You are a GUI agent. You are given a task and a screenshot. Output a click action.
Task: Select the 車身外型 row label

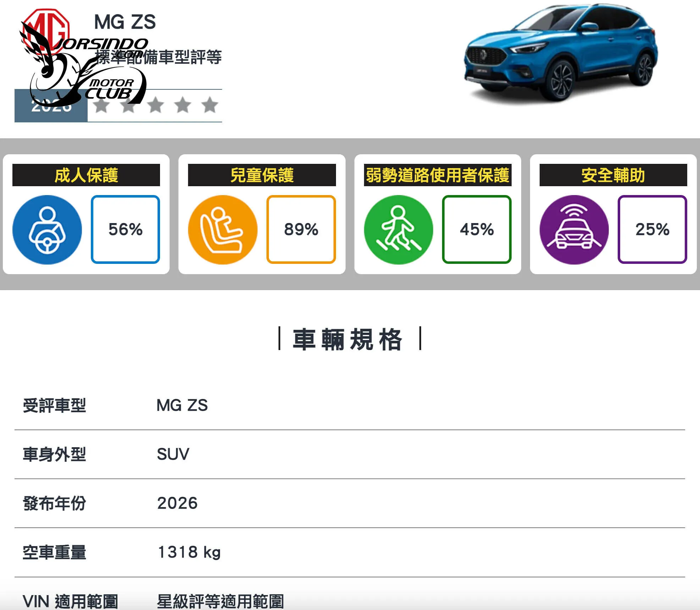click(x=54, y=454)
